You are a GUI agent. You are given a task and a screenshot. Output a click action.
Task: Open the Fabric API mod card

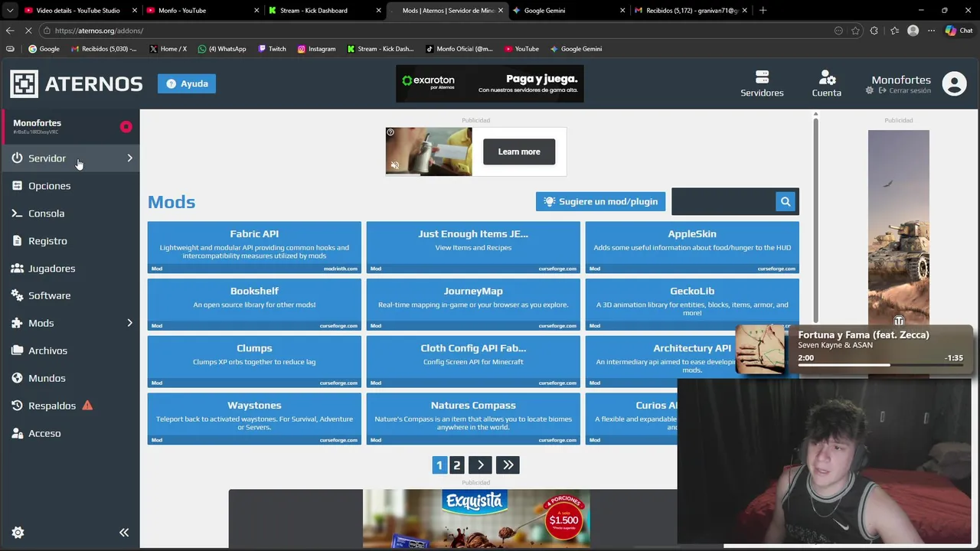pos(254,247)
